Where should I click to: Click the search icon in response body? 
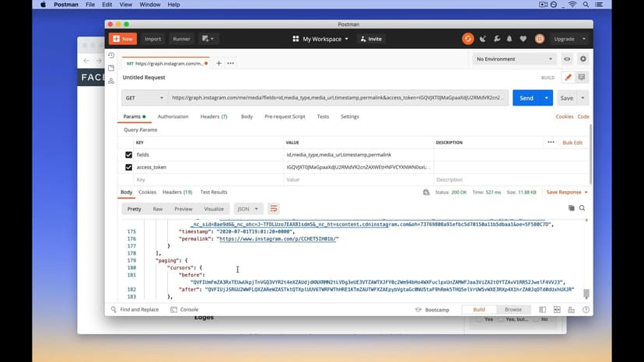coord(582,208)
